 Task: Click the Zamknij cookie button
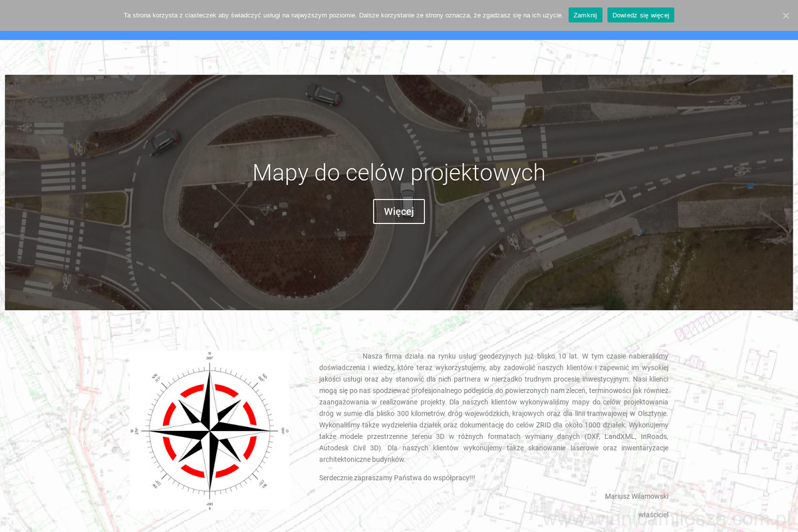pyautogui.click(x=585, y=15)
